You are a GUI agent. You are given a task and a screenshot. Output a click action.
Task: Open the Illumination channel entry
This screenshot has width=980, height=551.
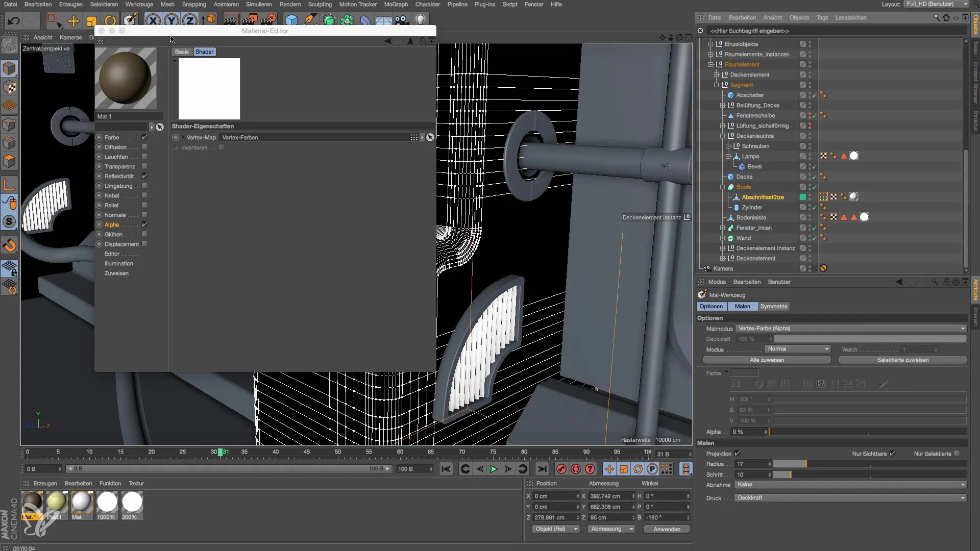point(118,264)
